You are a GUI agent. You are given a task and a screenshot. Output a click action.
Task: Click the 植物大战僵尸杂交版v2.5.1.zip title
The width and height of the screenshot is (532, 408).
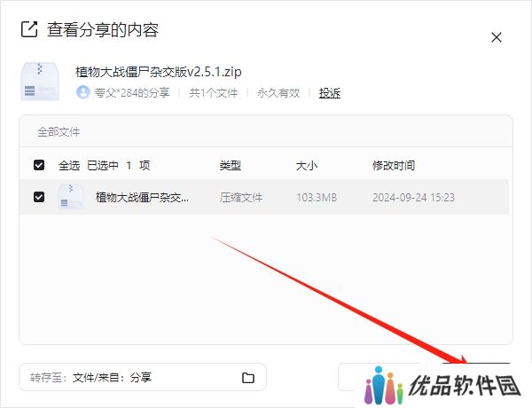click(x=159, y=72)
